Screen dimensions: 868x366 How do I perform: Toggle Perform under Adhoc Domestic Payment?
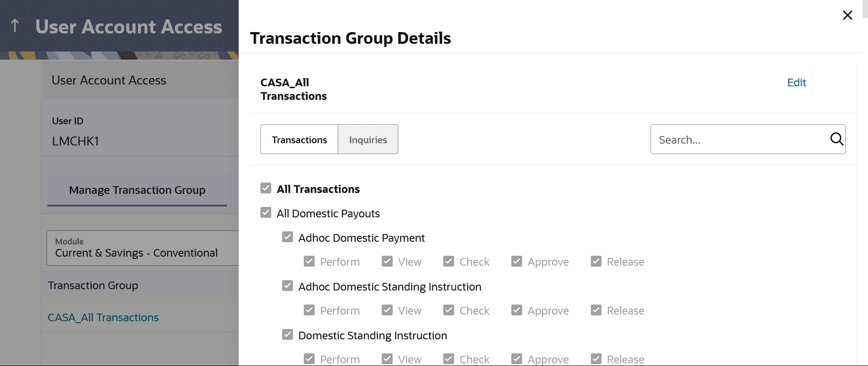(x=309, y=262)
